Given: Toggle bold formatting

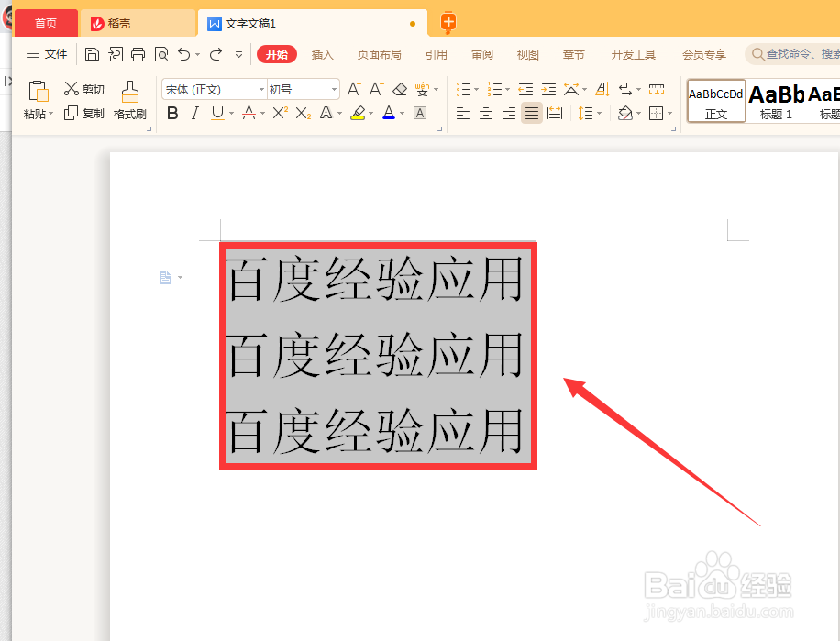Looking at the screenshot, I should coord(172,113).
